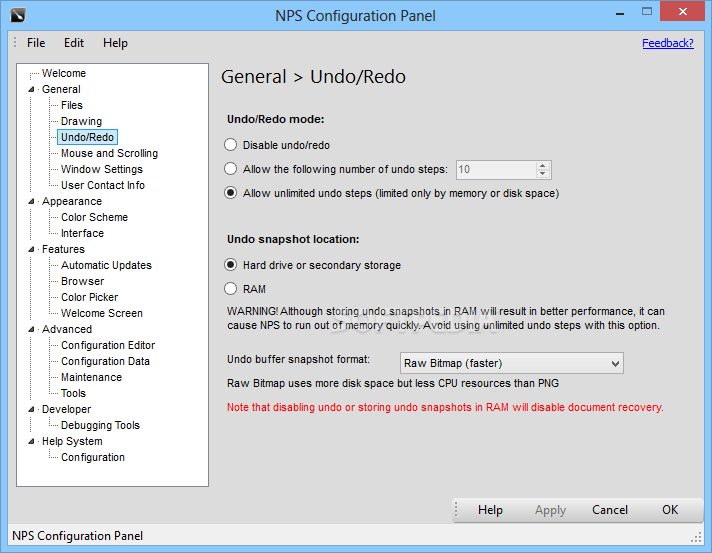The width and height of the screenshot is (712, 553).
Task: Select Hard drive or secondary storage option
Action: point(231,265)
